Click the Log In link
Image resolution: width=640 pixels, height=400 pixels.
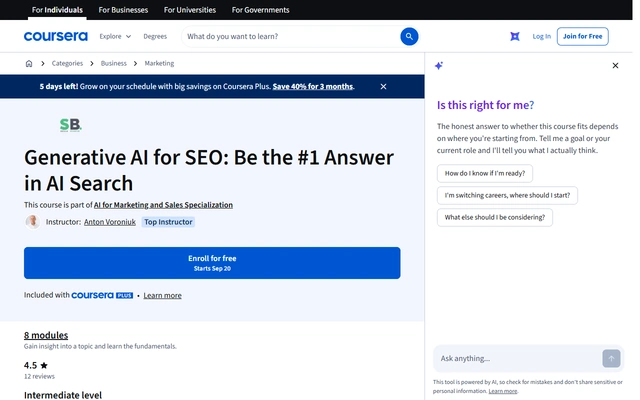click(x=542, y=36)
